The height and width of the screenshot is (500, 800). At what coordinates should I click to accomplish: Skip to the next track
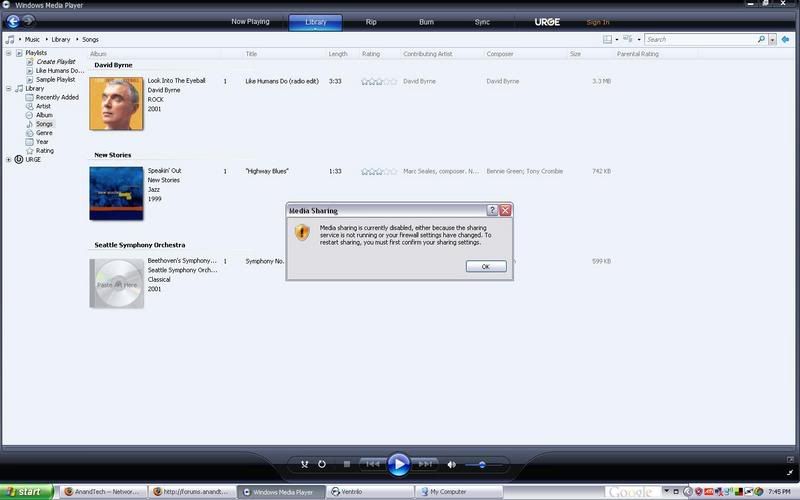click(x=425, y=464)
